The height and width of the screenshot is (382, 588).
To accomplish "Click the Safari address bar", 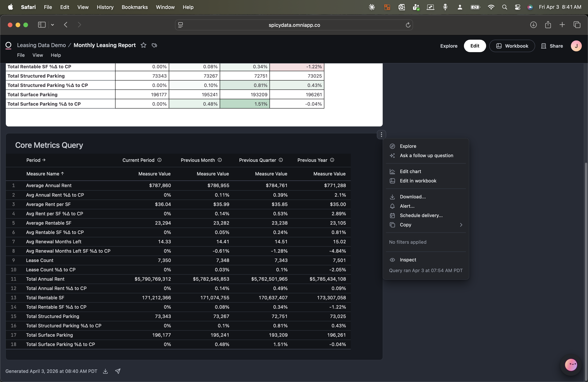I will tap(294, 25).
